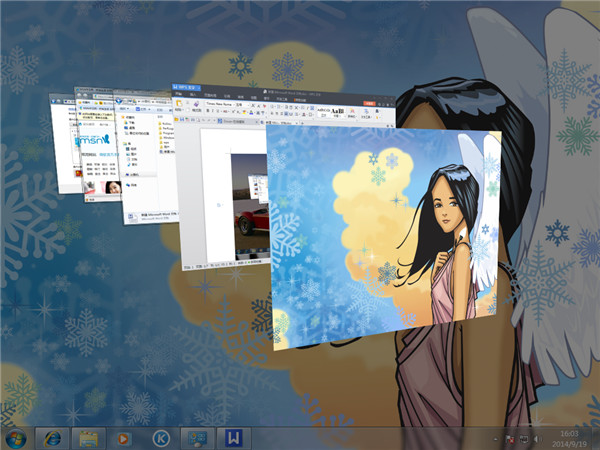
Task: Open Windows Explorer folder icon in taskbar
Action: pyautogui.click(x=87, y=438)
